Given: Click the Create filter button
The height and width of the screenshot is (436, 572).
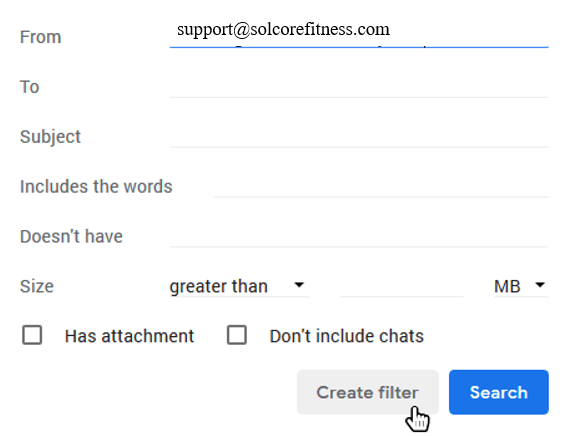Looking at the screenshot, I should pos(368,392).
